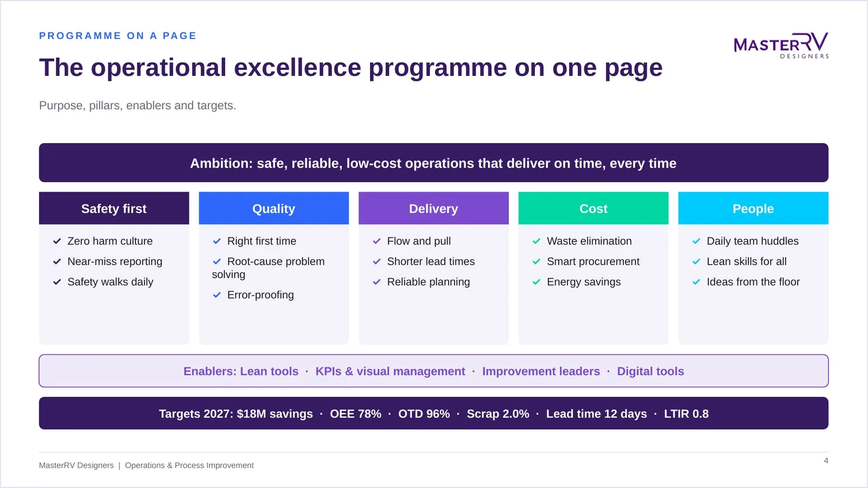
Task: Click 'Digital tools' enabler text
Action: (x=650, y=371)
